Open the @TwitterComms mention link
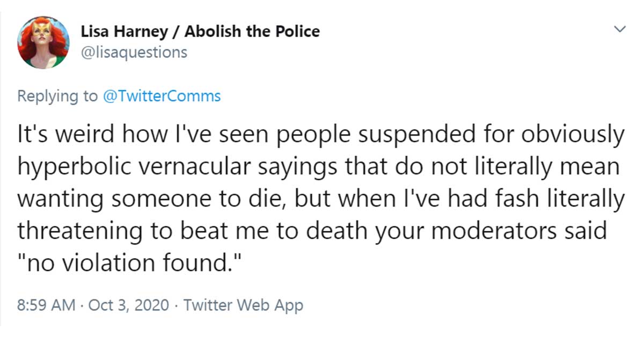 click(x=159, y=96)
